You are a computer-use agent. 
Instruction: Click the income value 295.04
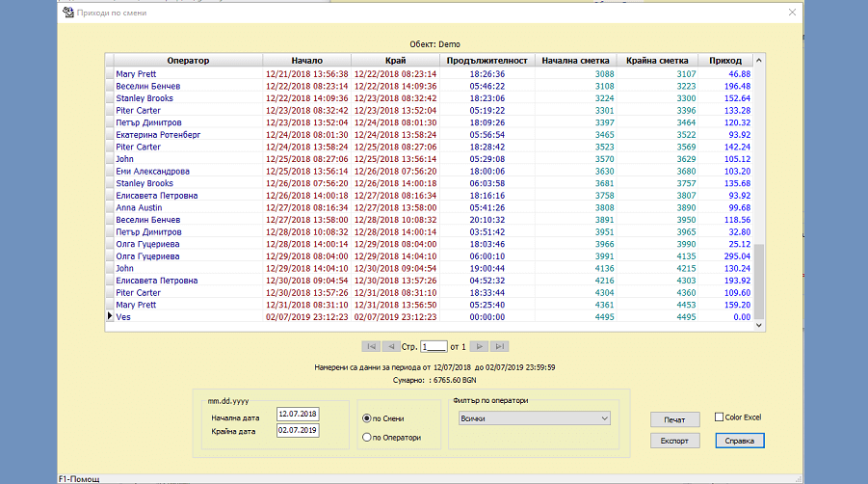(737, 256)
